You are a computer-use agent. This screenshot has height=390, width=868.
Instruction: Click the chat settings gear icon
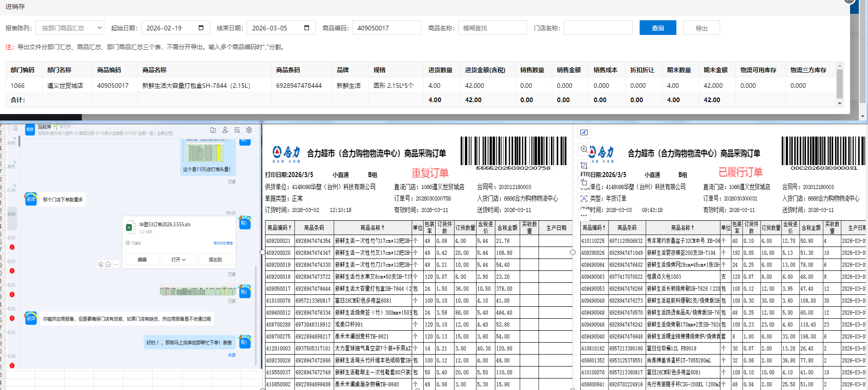click(x=249, y=130)
